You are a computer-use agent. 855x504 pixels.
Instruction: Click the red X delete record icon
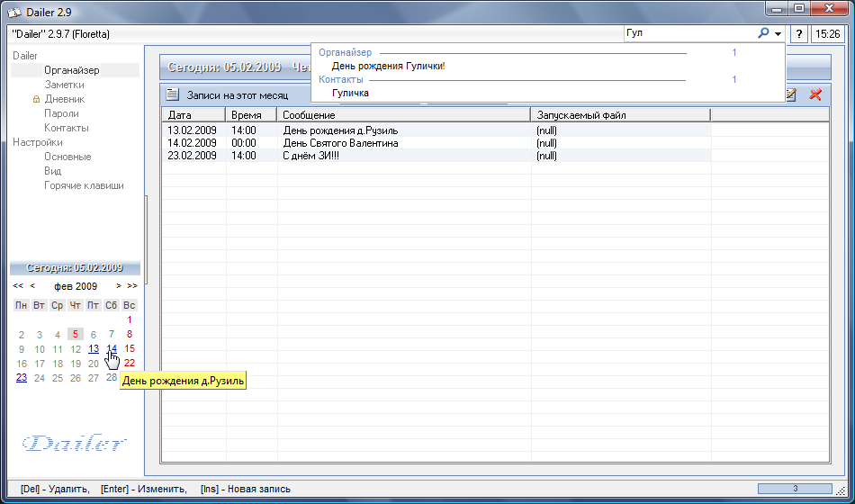(815, 94)
